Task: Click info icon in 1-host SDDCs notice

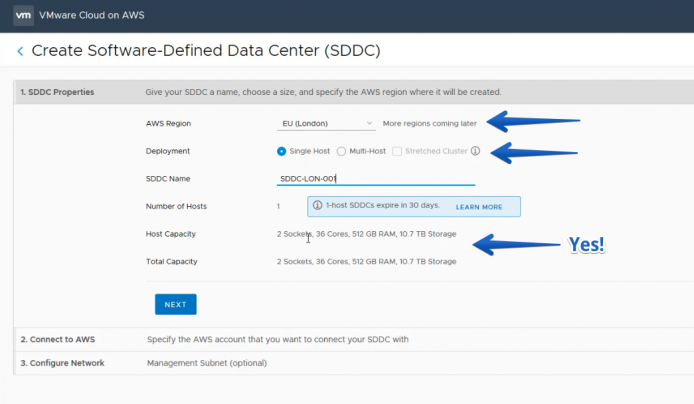Action: click(317, 205)
